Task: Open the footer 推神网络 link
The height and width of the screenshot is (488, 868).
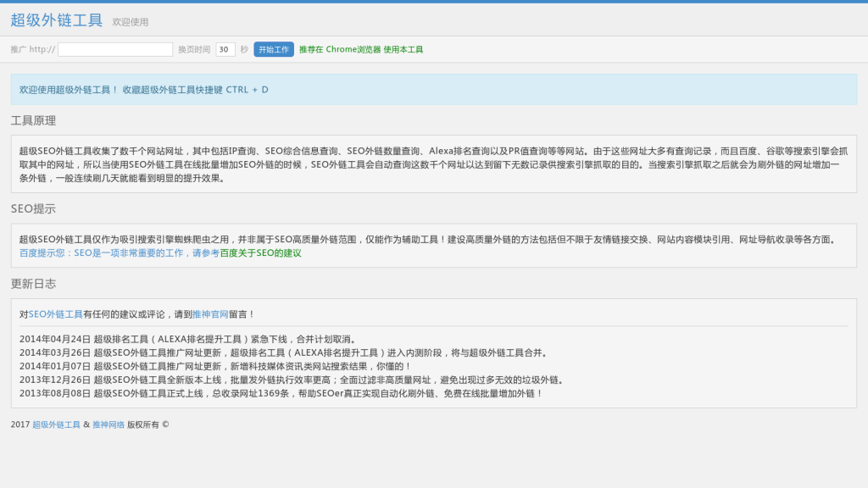Action: tap(108, 425)
